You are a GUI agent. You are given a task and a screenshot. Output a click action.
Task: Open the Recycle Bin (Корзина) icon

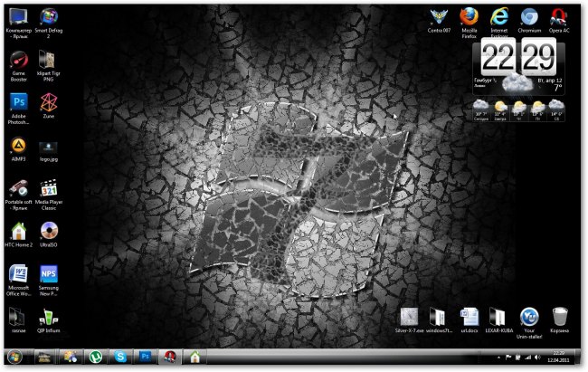click(x=559, y=317)
